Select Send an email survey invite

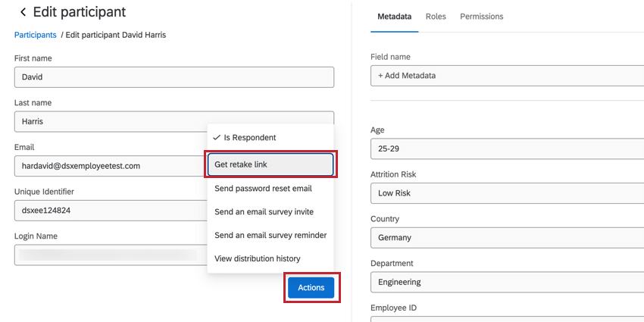[264, 212]
